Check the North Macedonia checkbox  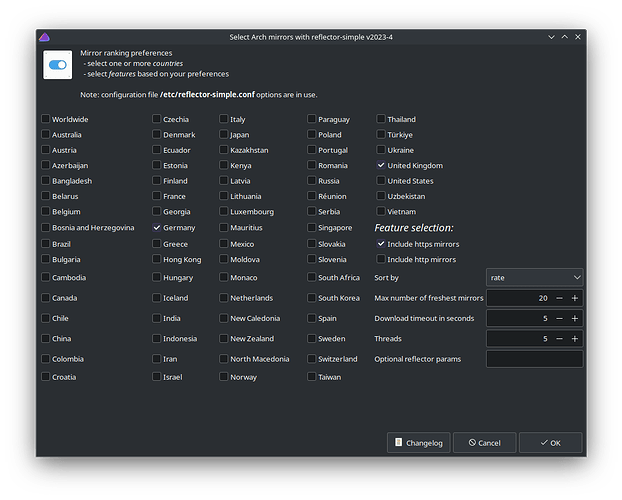click(224, 359)
